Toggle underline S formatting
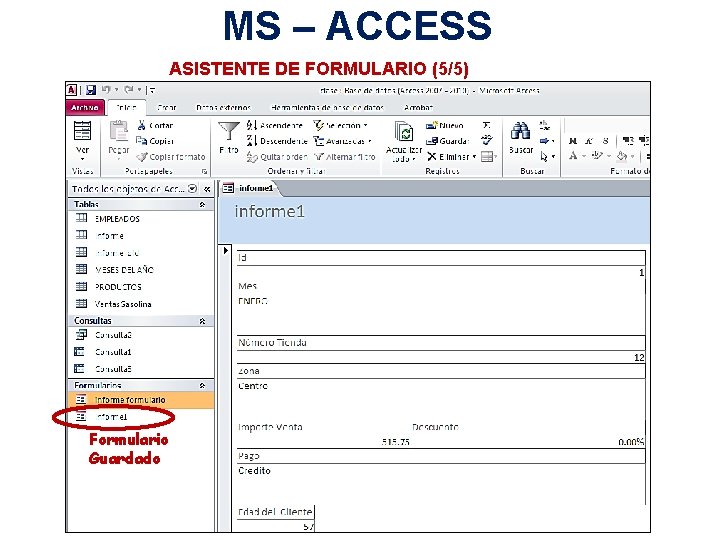Viewport: 720px width, 540px height. tap(606, 141)
